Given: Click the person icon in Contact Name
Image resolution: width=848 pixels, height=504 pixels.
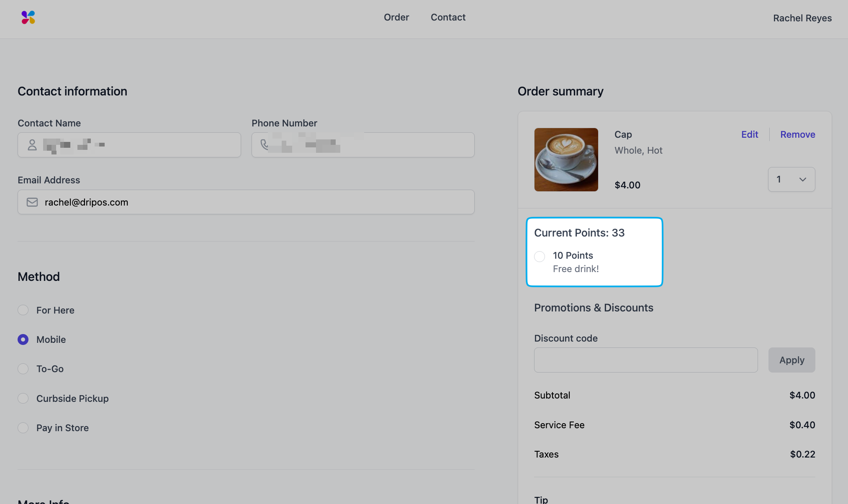Looking at the screenshot, I should (x=32, y=145).
